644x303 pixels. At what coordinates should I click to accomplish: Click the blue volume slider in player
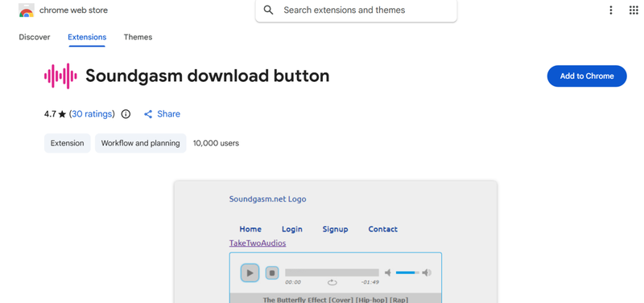[407, 272]
